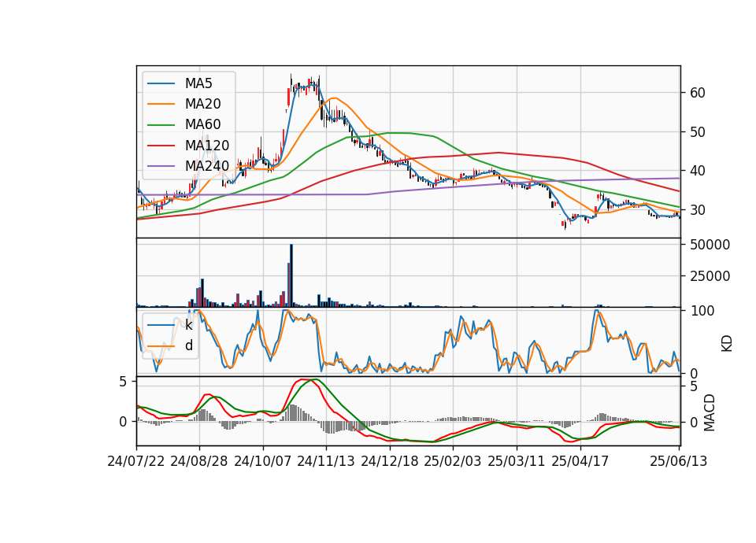Image resolution: width=756 pixels, height=543 pixels.
Task: Click the 24/12/18 date tick label
Action: coord(390,461)
